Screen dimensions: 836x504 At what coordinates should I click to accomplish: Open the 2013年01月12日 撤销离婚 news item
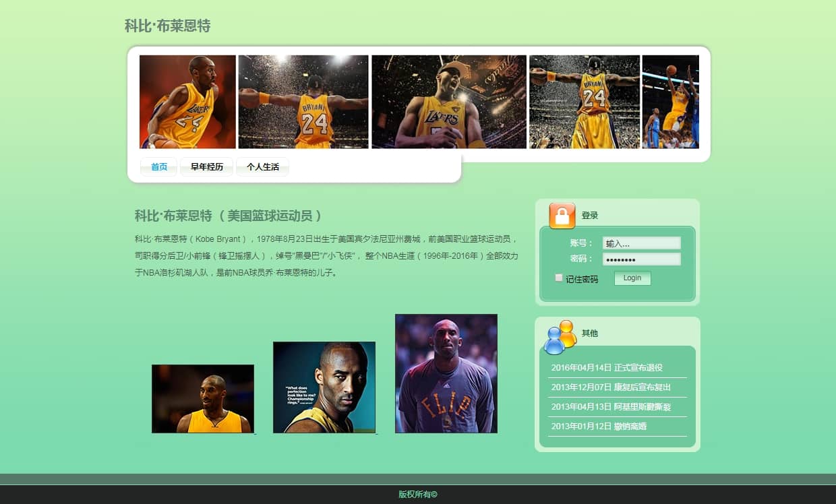(x=599, y=427)
